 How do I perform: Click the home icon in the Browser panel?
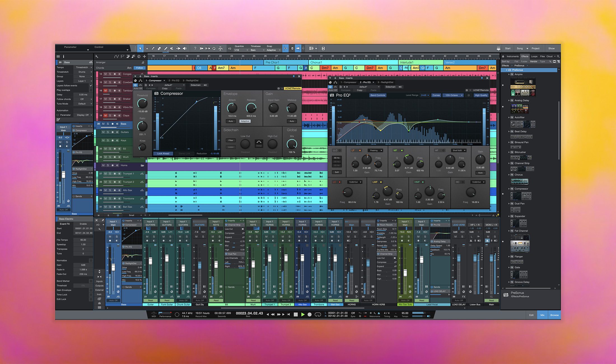pyautogui.click(x=503, y=57)
